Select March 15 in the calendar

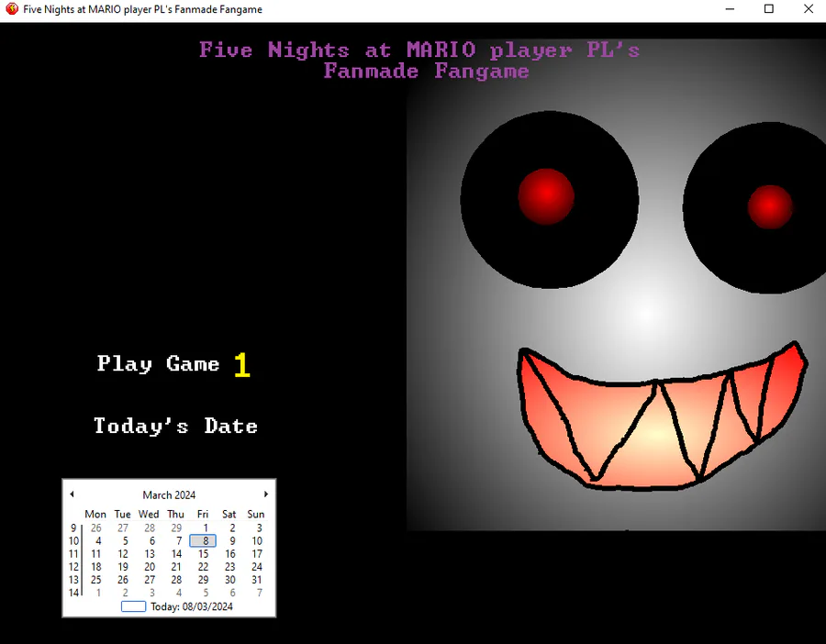tap(204, 554)
